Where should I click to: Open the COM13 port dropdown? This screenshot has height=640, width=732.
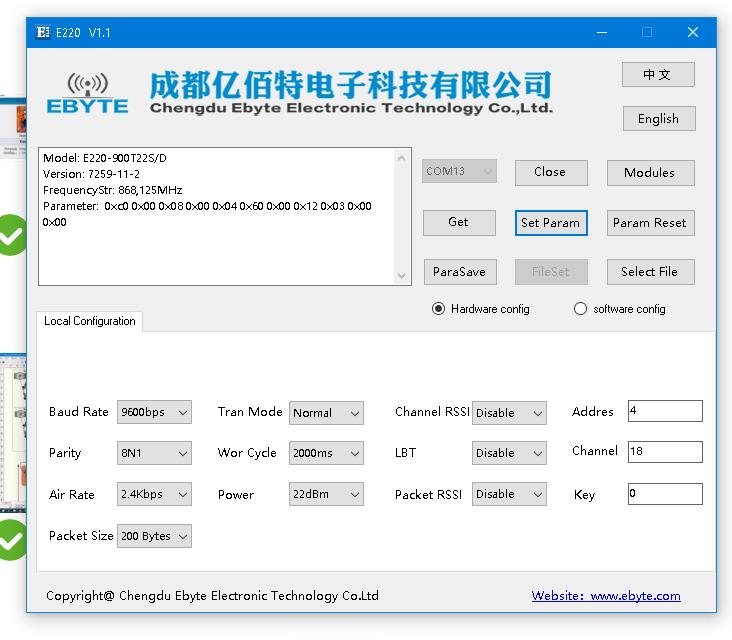click(x=459, y=171)
